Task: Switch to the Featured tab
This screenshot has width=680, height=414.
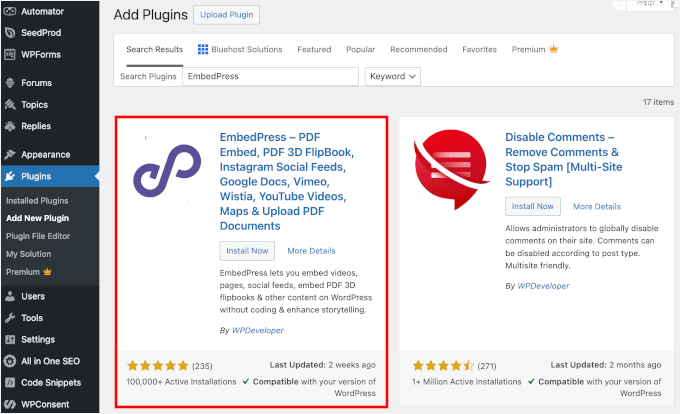Action: point(314,49)
